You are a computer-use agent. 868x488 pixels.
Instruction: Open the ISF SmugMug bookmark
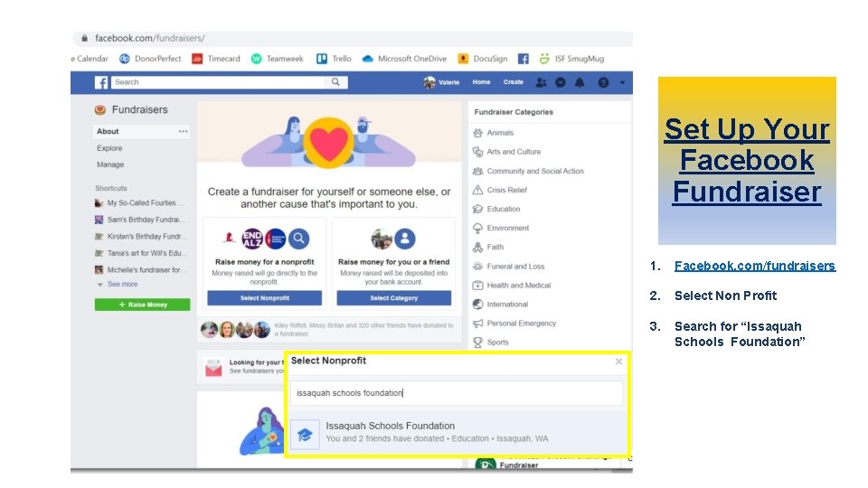571,59
